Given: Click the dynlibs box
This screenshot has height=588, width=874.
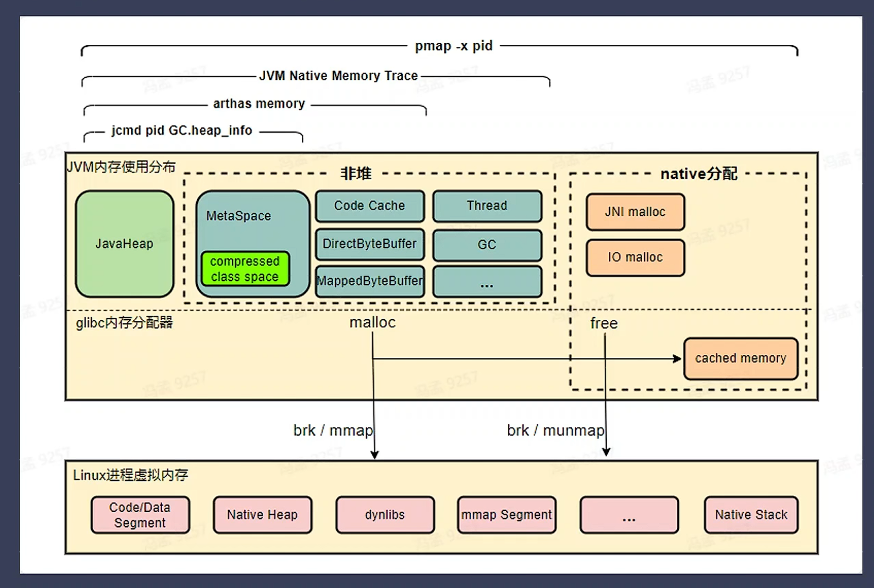Looking at the screenshot, I should (x=385, y=515).
